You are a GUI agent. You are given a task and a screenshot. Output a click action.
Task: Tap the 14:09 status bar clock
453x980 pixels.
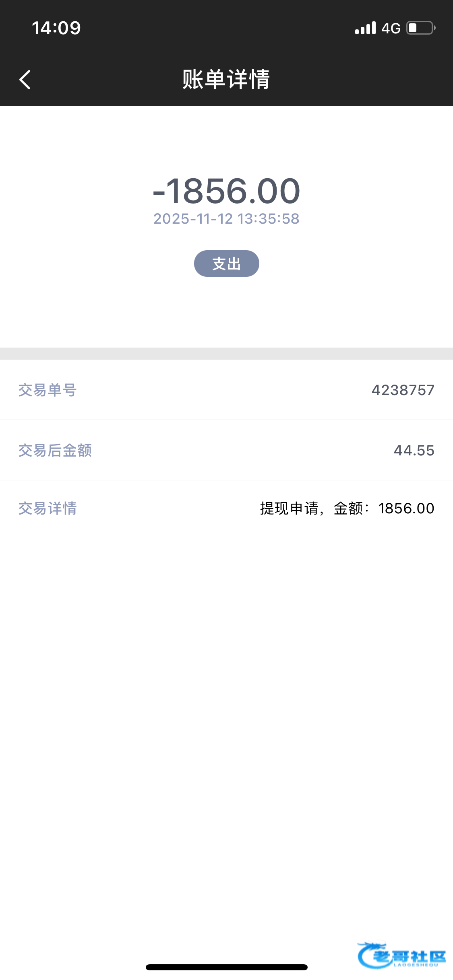(x=56, y=28)
